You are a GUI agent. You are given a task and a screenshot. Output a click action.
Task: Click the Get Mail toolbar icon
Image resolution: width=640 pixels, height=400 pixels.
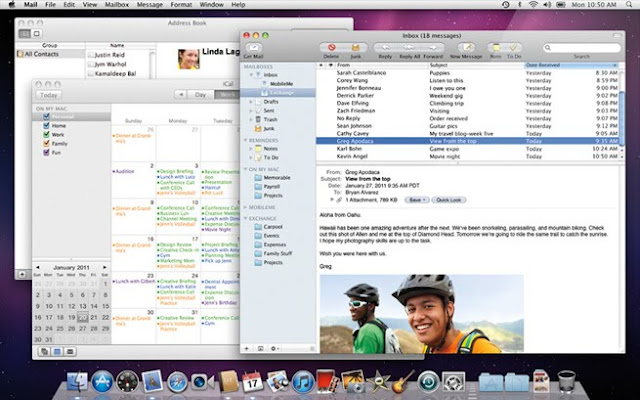[253, 48]
